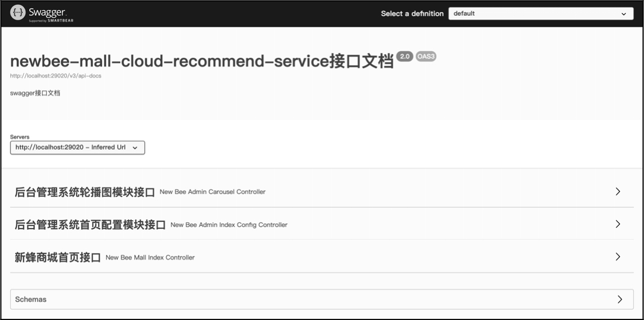Open the http://localhost:29020/v3/api-docs link
This screenshot has height=320, width=644.
55,76
